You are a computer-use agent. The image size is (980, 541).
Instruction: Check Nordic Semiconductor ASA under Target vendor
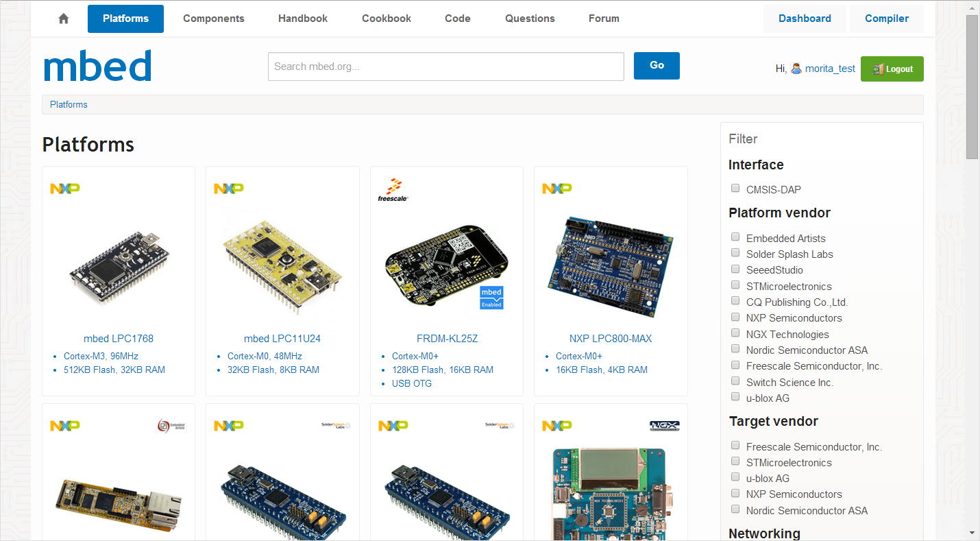[735, 509]
